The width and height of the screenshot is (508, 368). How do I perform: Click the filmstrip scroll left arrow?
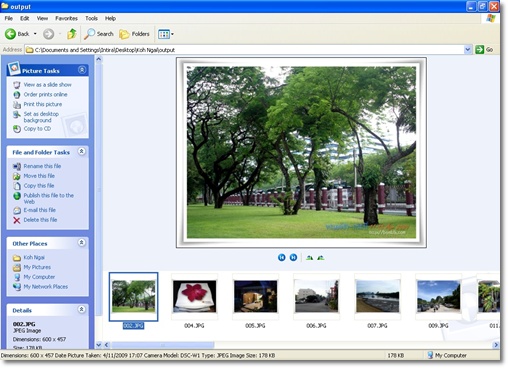[107, 345]
